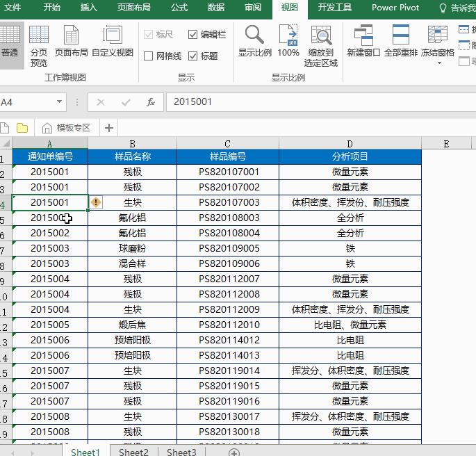Click the plus to add a new tab
The image size is (476, 456).
(109, 128)
